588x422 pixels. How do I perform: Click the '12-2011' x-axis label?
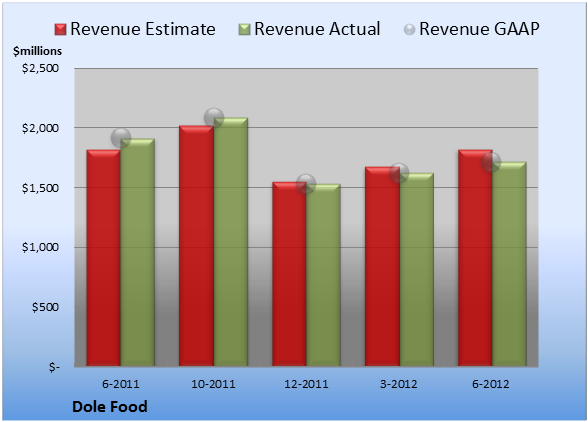[x=306, y=384]
